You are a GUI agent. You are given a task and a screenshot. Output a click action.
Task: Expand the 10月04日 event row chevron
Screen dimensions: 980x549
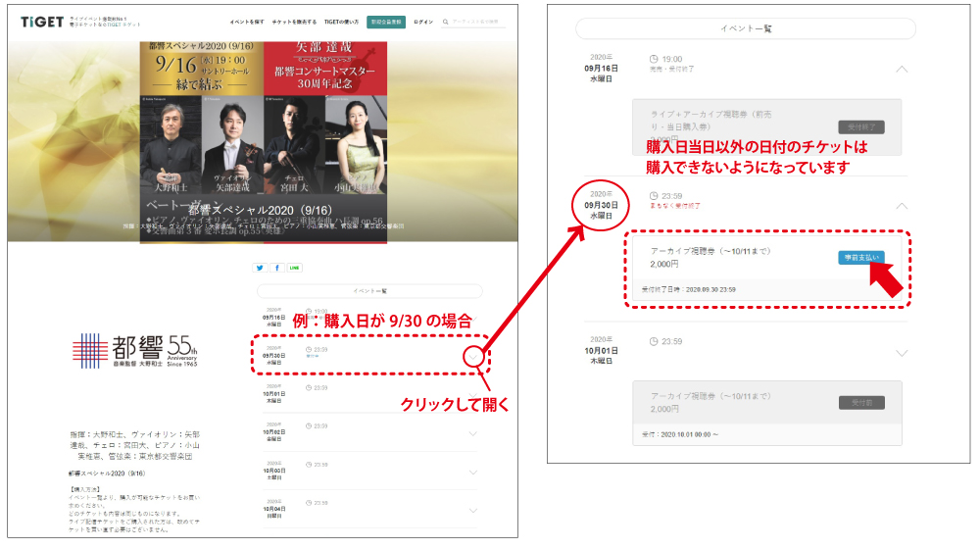pyautogui.click(x=473, y=511)
